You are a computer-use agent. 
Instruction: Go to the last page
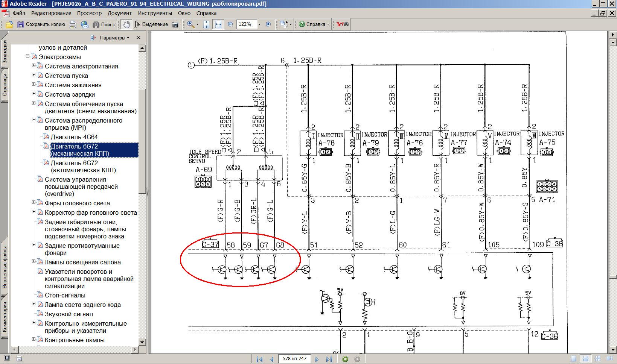329,359
